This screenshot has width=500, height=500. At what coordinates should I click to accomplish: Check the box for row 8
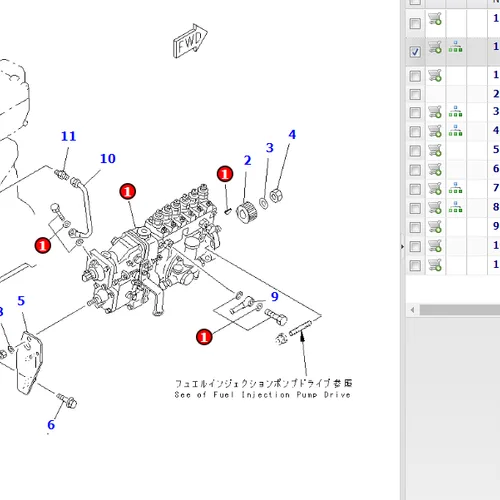[415, 208]
